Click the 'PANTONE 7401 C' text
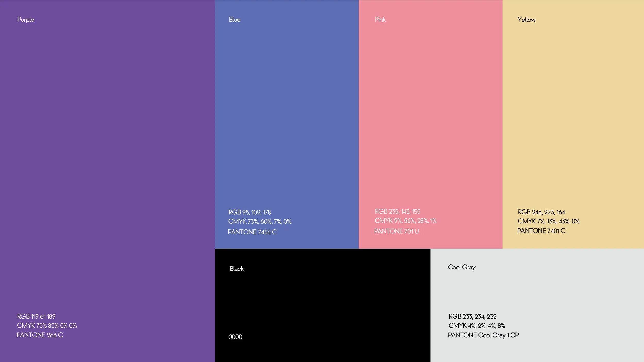This screenshot has width=644, height=362. [541, 231]
